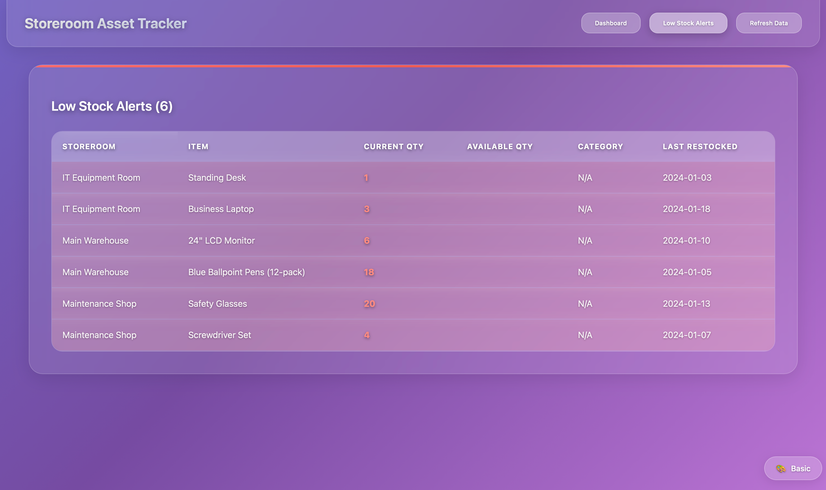Click quantity 1 for Standing Desk

(x=366, y=178)
